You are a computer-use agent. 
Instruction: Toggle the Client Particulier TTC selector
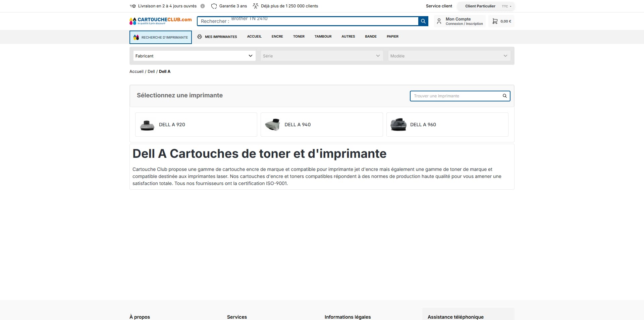click(x=486, y=6)
